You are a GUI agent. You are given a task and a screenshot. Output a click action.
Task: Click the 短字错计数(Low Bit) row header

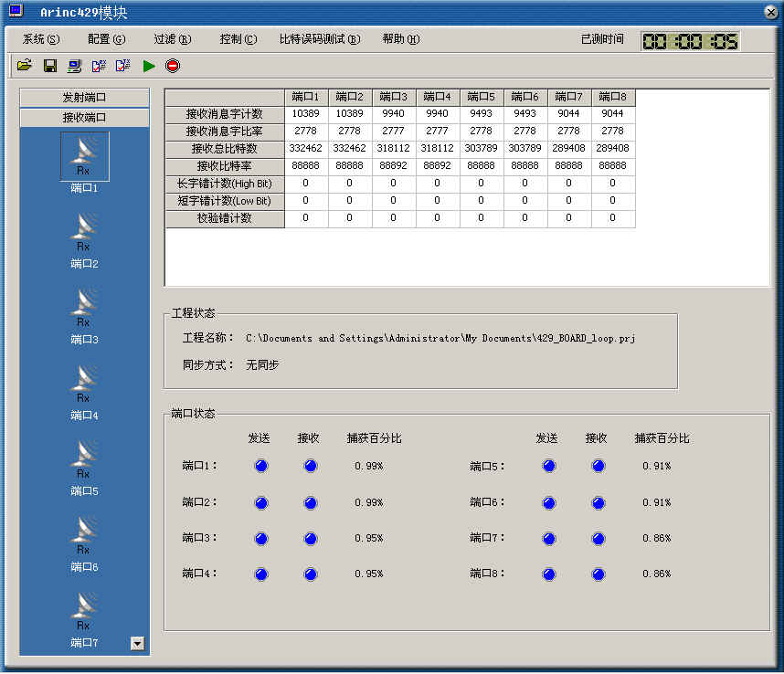click(225, 201)
